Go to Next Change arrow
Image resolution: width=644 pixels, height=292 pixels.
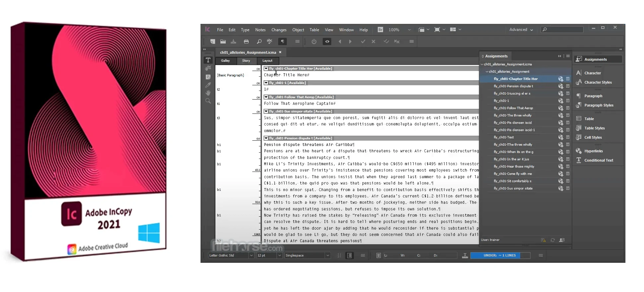(350, 41)
